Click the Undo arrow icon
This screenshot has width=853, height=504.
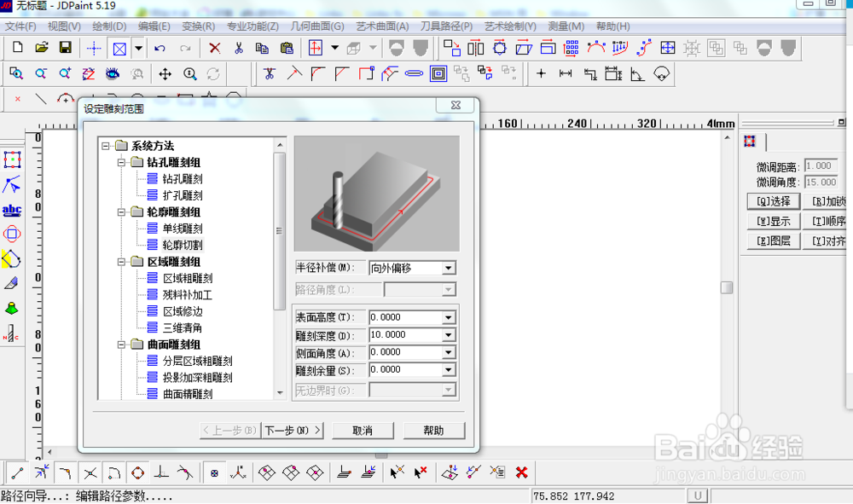(x=160, y=49)
